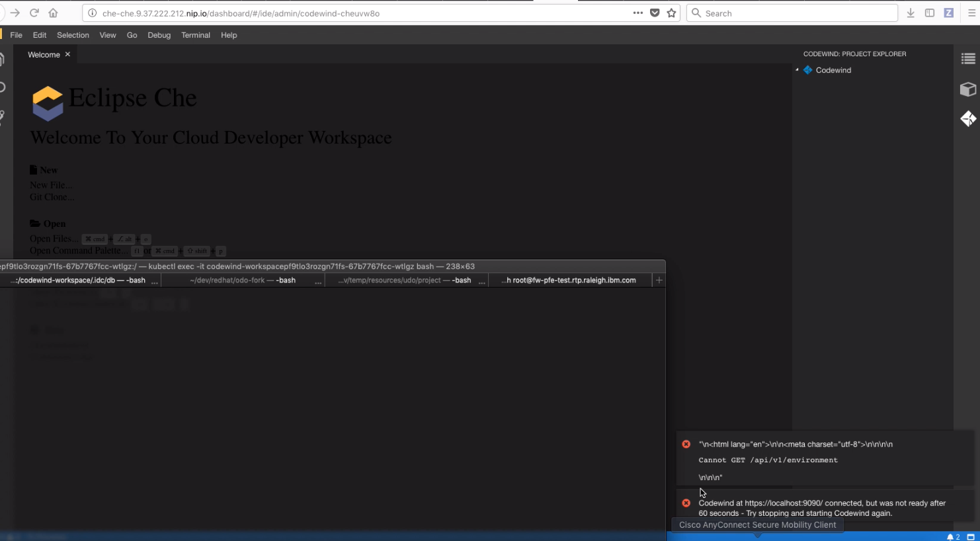Open notifications via the bell icon

[x=951, y=536]
